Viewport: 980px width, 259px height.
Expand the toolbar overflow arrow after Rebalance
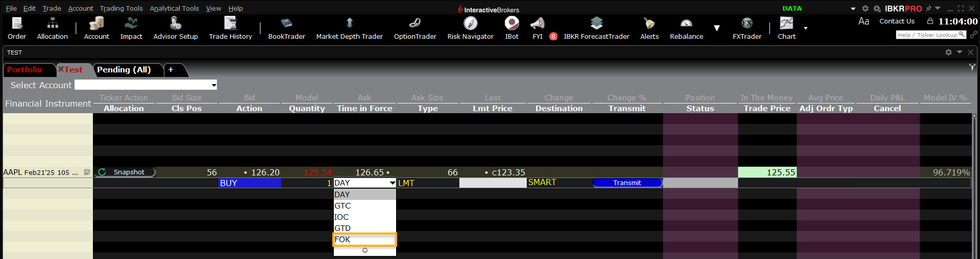717,28
